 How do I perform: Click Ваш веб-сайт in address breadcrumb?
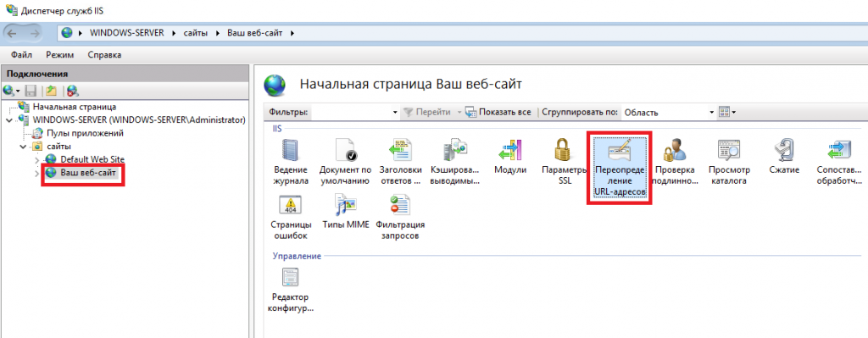coord(255,33)
